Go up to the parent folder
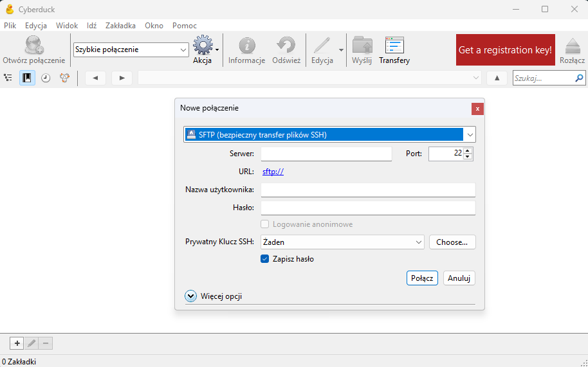Image resolution: width=588 pixels, height=367 pixels. [x=497, y=78]
